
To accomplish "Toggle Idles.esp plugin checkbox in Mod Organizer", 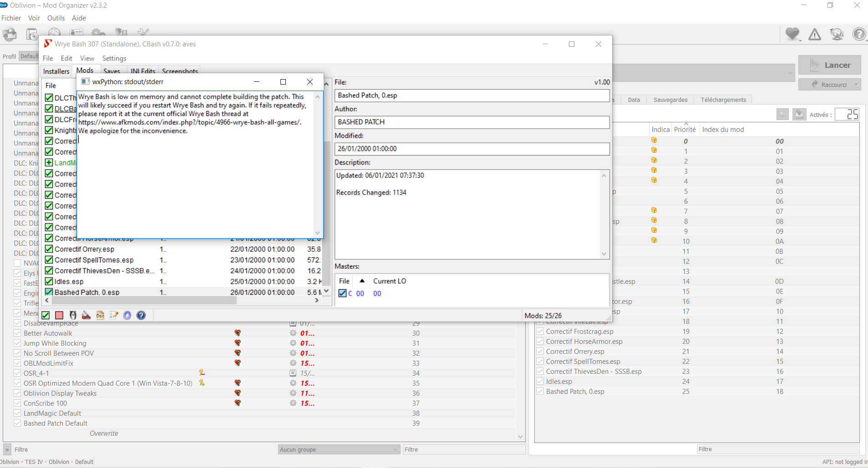I will pos(540,381).
